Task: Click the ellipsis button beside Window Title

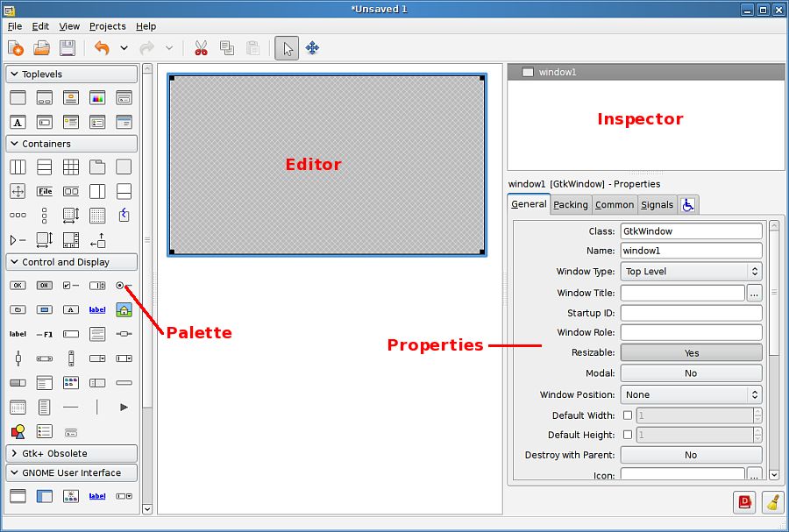Action: pos(754,293)
